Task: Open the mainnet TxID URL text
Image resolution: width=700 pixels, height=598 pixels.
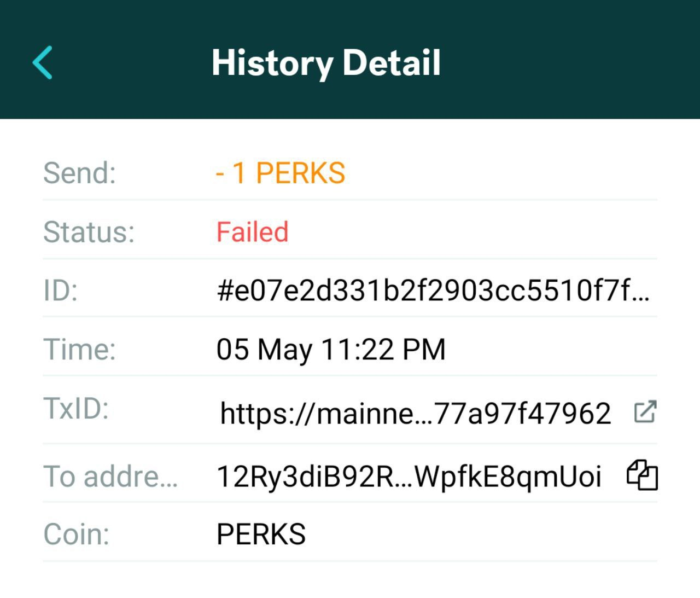Action: click(415, 413)
